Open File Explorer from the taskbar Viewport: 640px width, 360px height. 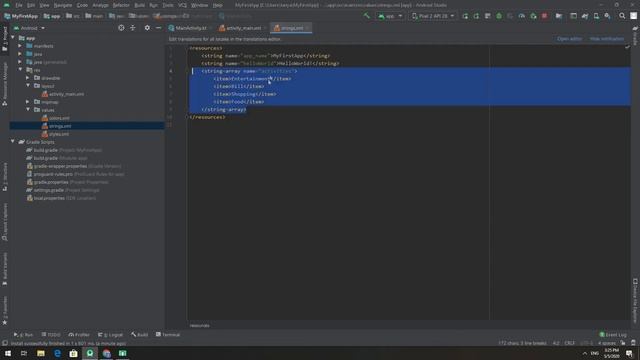coord(41,353)
